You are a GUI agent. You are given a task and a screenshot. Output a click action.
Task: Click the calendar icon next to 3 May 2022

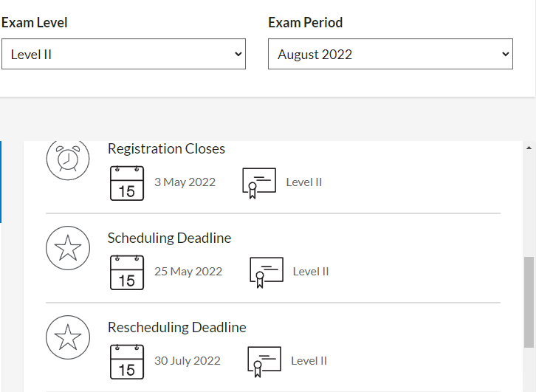pos(127,183)
